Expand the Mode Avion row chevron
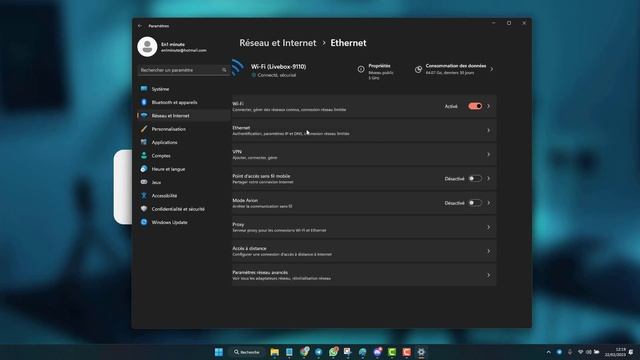The width and height of the screenshot is (640, 360). [x=489, y=203]
